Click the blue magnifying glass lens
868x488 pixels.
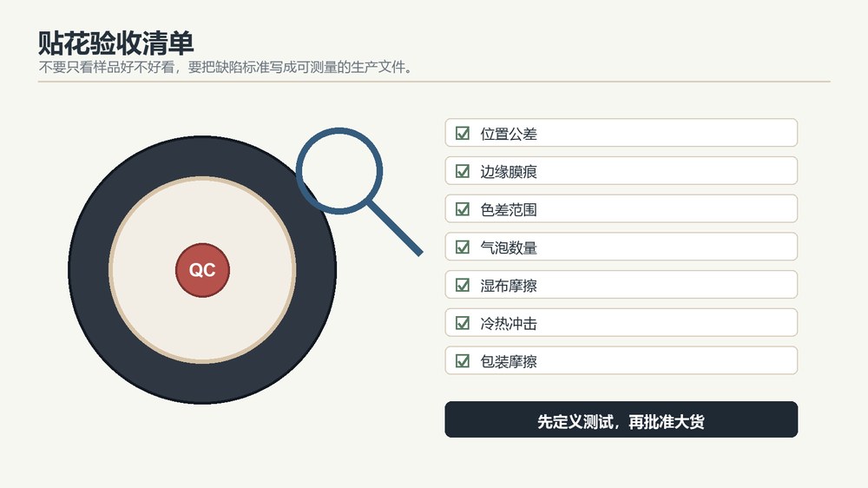[339, 171]
